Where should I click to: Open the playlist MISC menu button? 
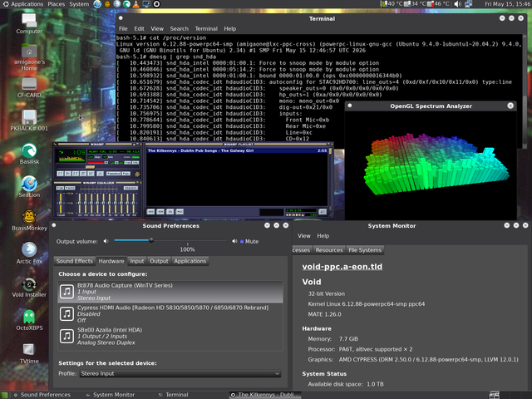(x=180, y=211)
